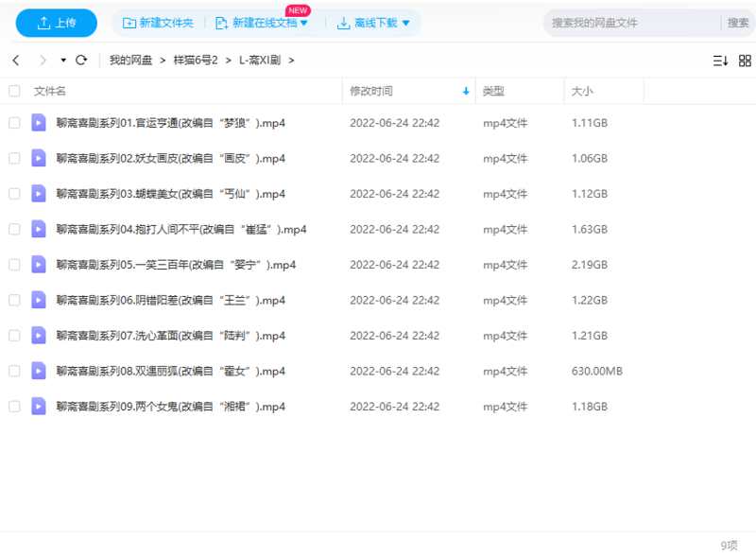
Task: Check the box for 聊斋喜剧系列02.妖女画皮
Action: tap(14, 158)
